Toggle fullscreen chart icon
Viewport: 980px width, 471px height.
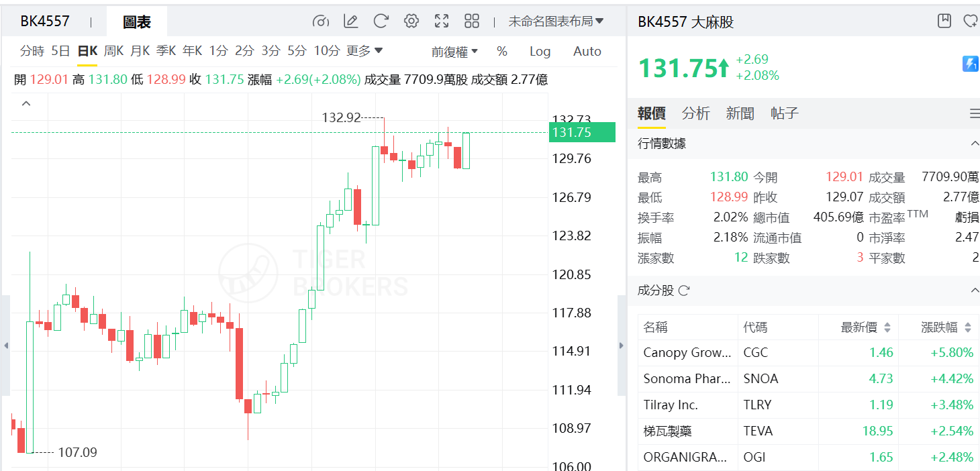tap(442, 21)
